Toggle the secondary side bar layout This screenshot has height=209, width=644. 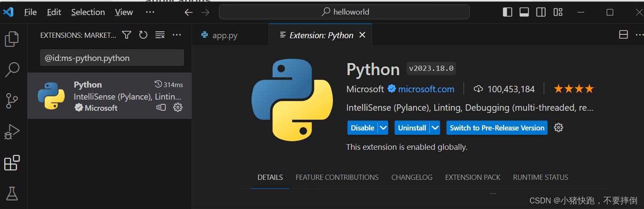click(x=541, y=12)
